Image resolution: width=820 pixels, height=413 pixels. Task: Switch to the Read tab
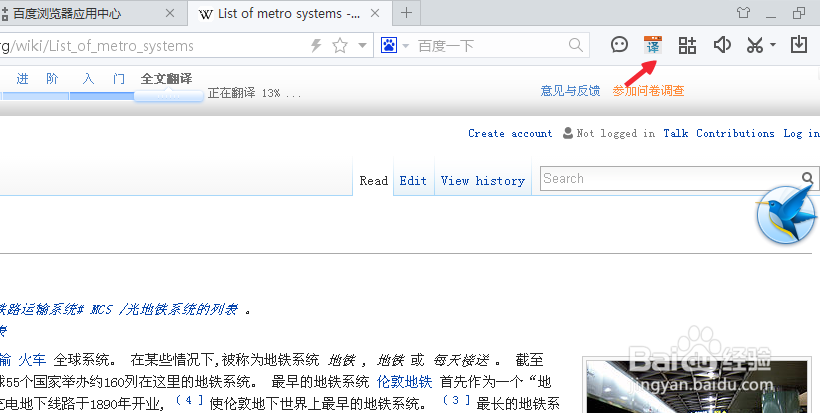click(x=373, y=181)
